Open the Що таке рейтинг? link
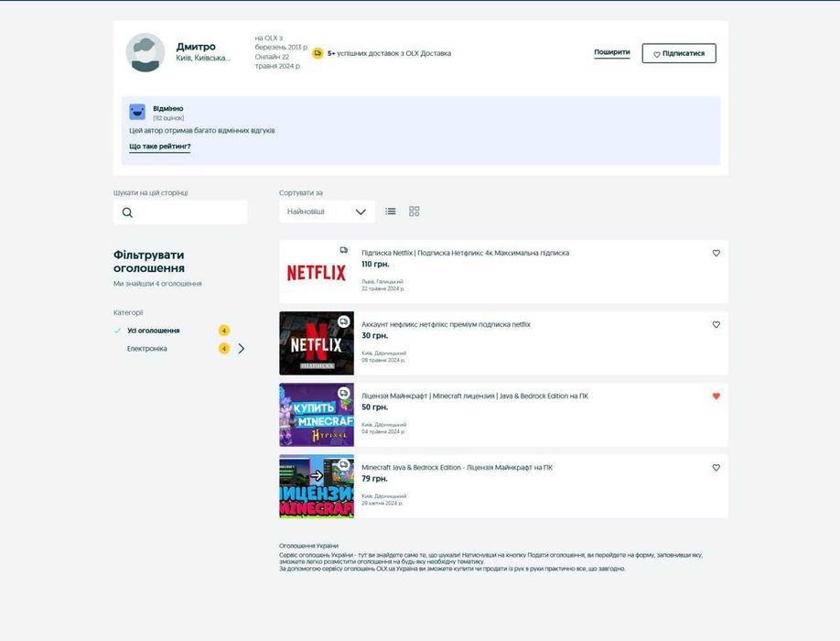The height and width of the screenshot is (641, 840). point(159,147)
